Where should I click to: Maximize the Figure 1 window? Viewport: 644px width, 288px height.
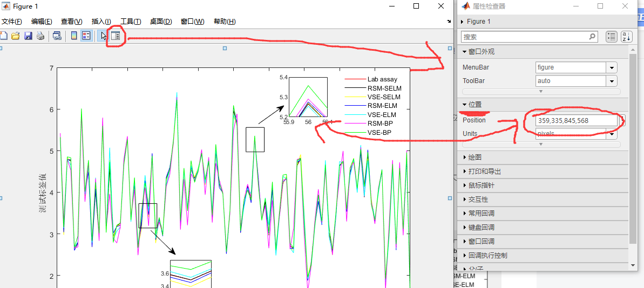click(416, 6)
